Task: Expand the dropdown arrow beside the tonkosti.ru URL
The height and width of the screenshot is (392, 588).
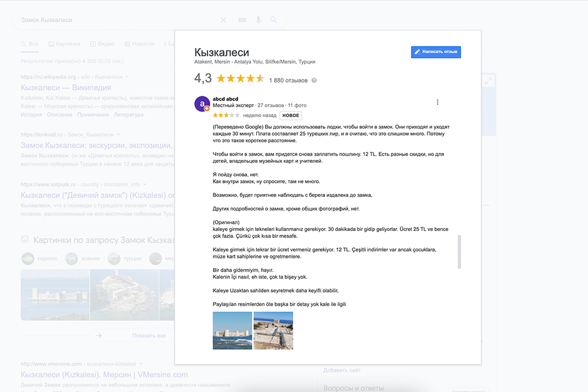Action: coord(118,135)
